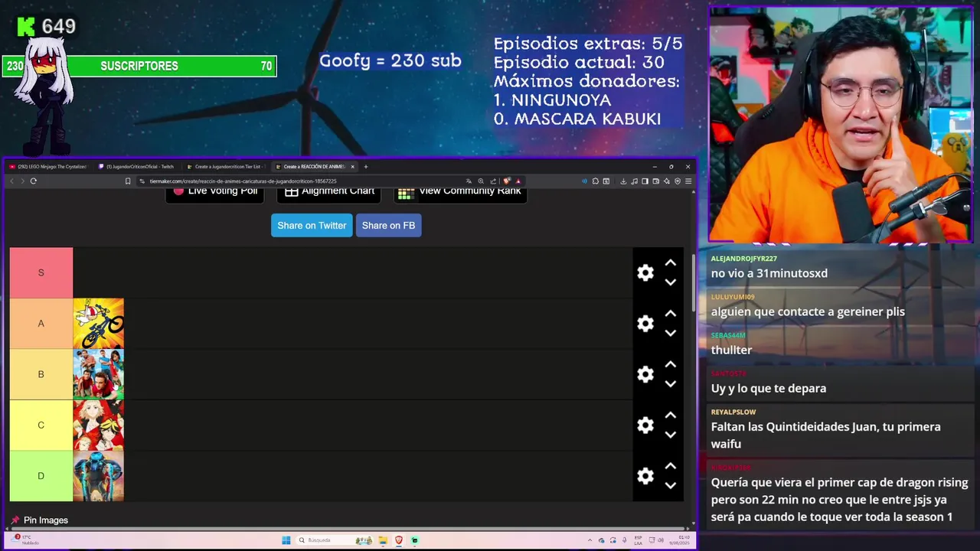Select the B tier label cell
Screen dimensions: 980x551
pyautogui.click(x=41, y=374)
